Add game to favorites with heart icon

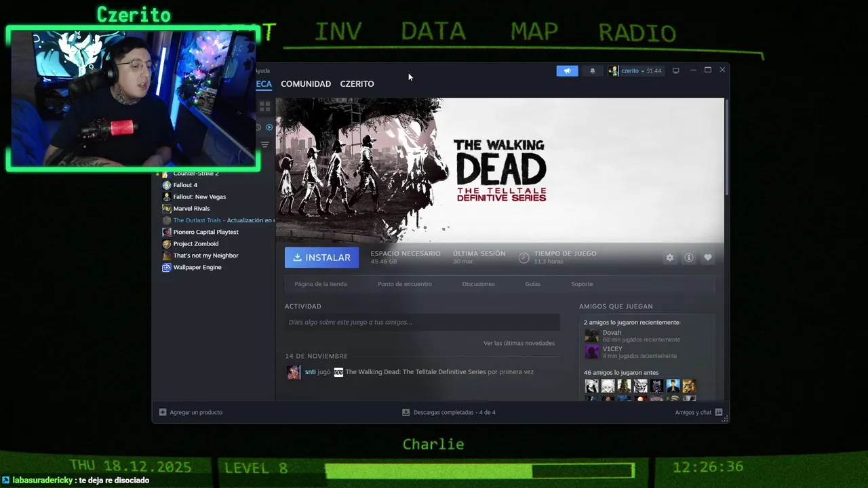(708, 258)
